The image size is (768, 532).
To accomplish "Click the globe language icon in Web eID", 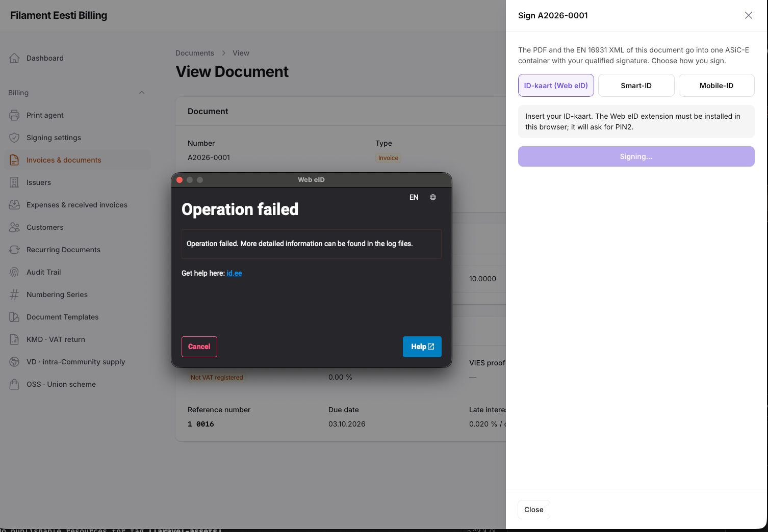I will point(433,197).
